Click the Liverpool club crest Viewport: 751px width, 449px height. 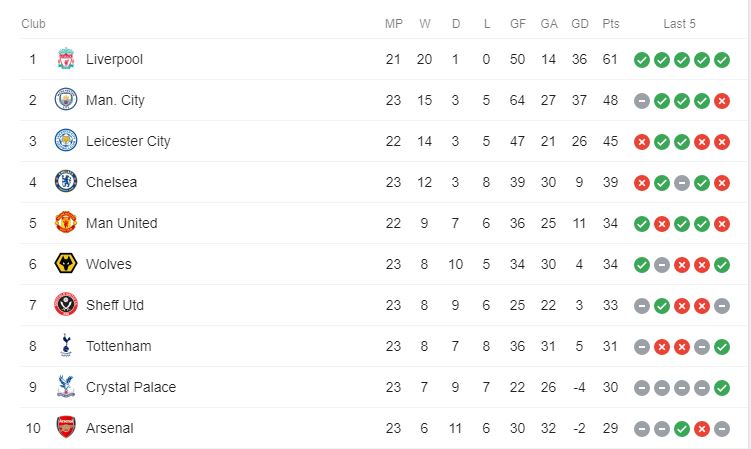click(x=66, y=59)
